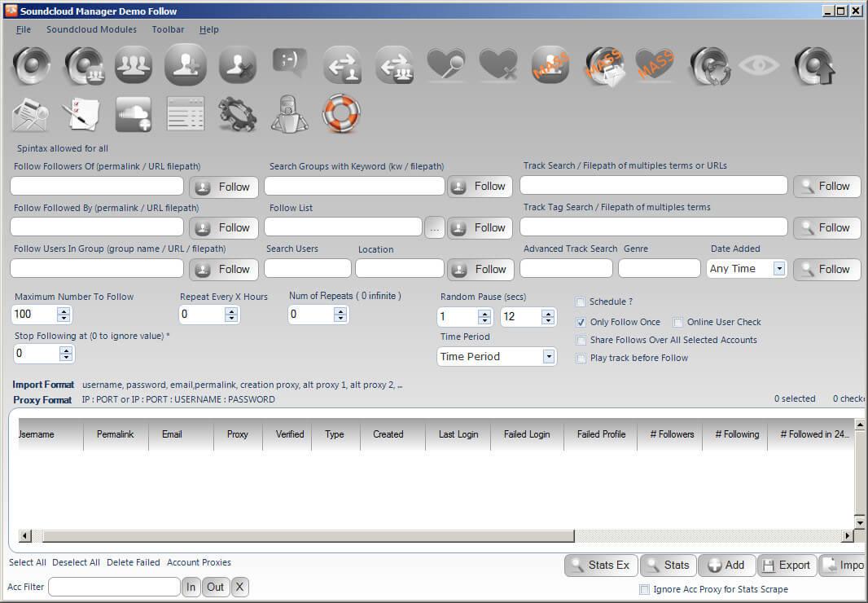Viewport: 868px width, 603px height.
Task: Open the gear settings icon
Action: click(x=237, y=114)
